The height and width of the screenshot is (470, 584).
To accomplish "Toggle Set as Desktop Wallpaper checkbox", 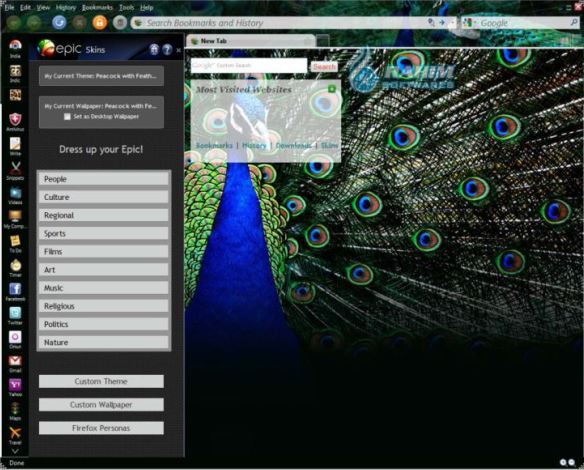I will 67,117.
